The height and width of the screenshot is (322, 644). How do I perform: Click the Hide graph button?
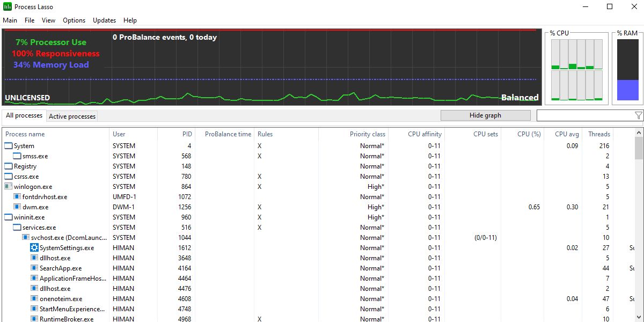click(485, 115)
